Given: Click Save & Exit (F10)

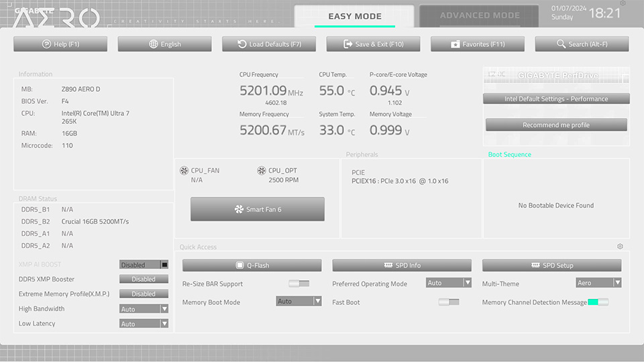Looking at the screenshot, I should point(374,44).
